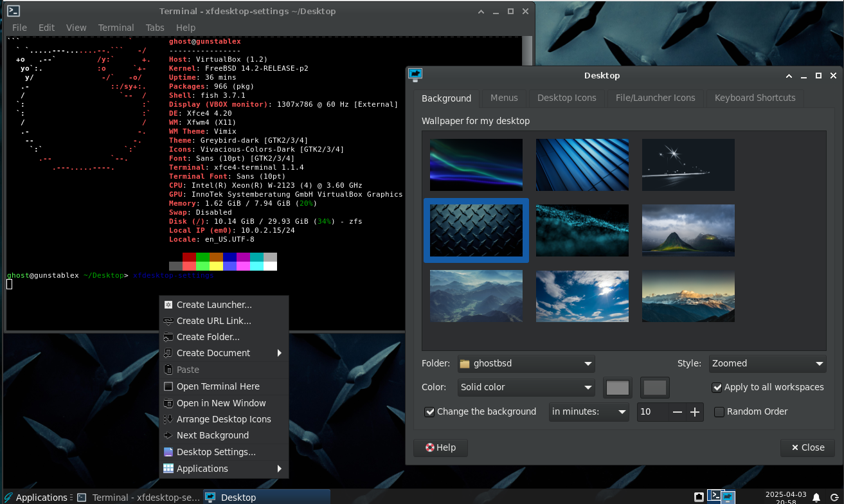The image size is (844, 504).
Task: Click the Applications grid icon in context menu
Action: tap(168, 469)
